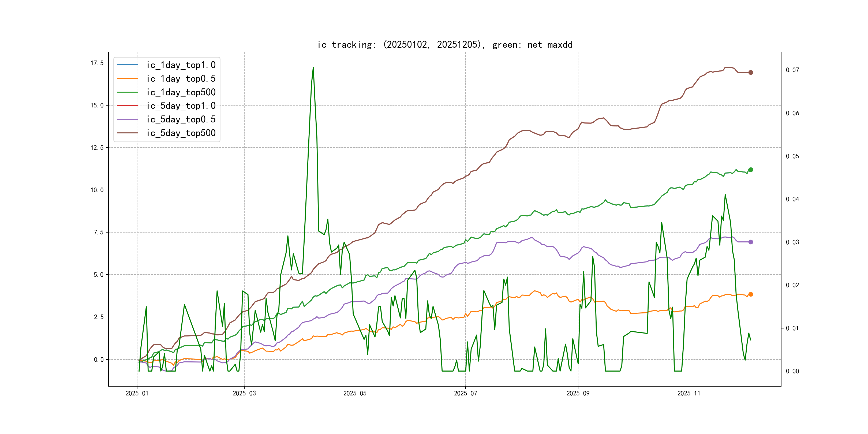Click the 2025-09 x-axis tick label
This screenshot has height=434, width=868.
coord(578,393)
